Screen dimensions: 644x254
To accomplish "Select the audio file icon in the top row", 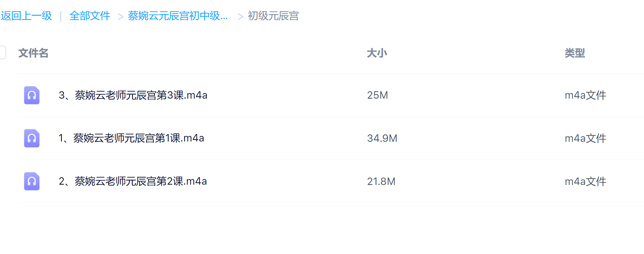I will [32, 96].
